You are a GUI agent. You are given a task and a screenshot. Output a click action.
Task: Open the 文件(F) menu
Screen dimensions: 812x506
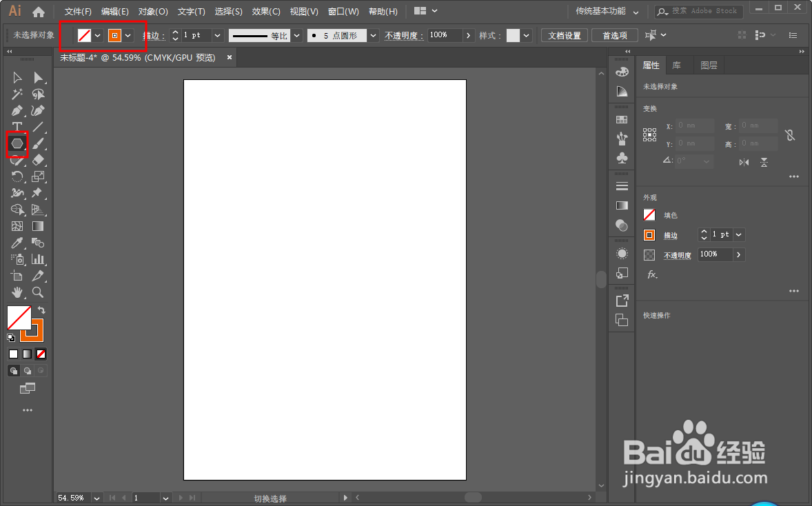[78, 12]
